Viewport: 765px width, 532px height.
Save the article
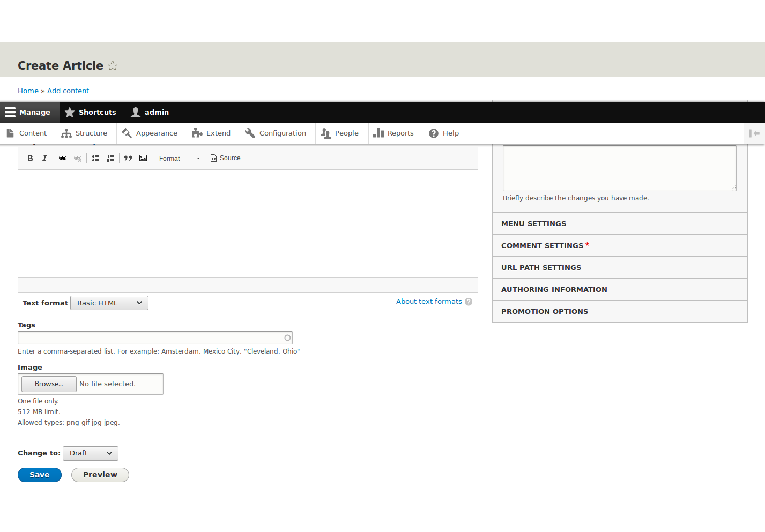tap(39, 475)
